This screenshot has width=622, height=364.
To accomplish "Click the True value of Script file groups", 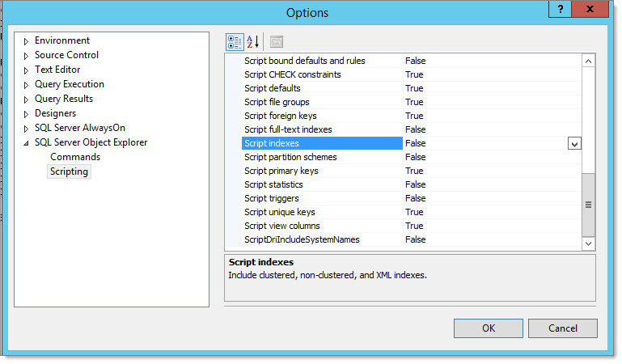I will [414, 102].
